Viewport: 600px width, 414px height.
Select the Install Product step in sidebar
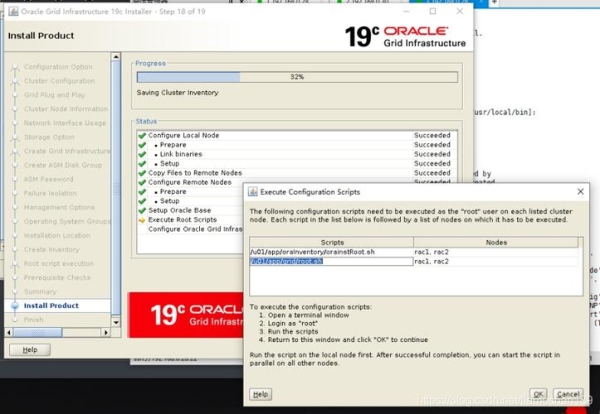[x=51, y=305]
